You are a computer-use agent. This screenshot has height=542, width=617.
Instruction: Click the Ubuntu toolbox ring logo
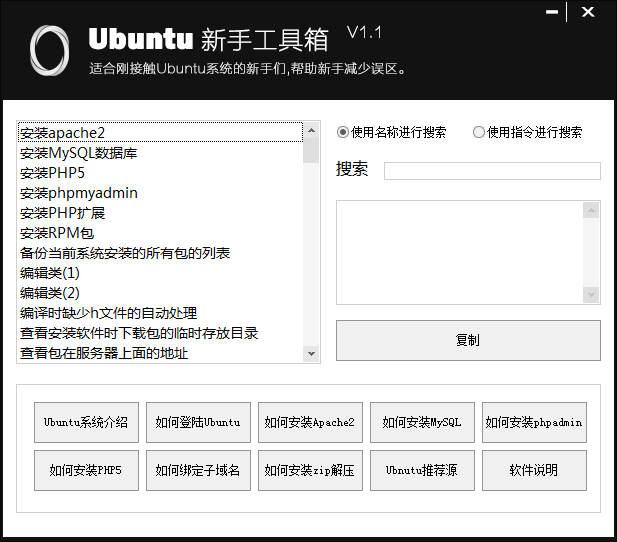pyautogui.click(x=49, y=51)
